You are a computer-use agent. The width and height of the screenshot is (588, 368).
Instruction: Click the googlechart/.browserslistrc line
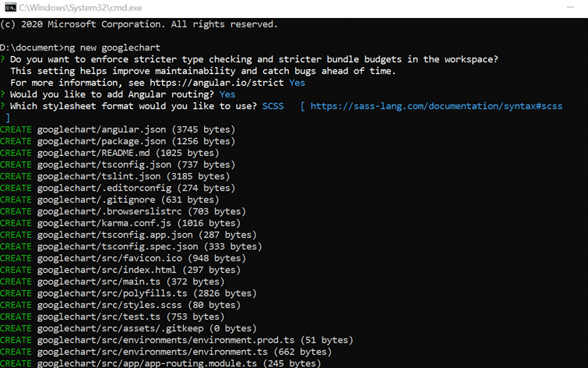point(123,211)
